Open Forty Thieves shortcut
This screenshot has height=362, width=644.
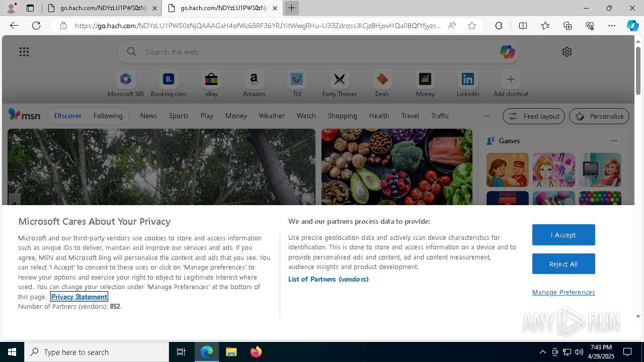[340, 83]
